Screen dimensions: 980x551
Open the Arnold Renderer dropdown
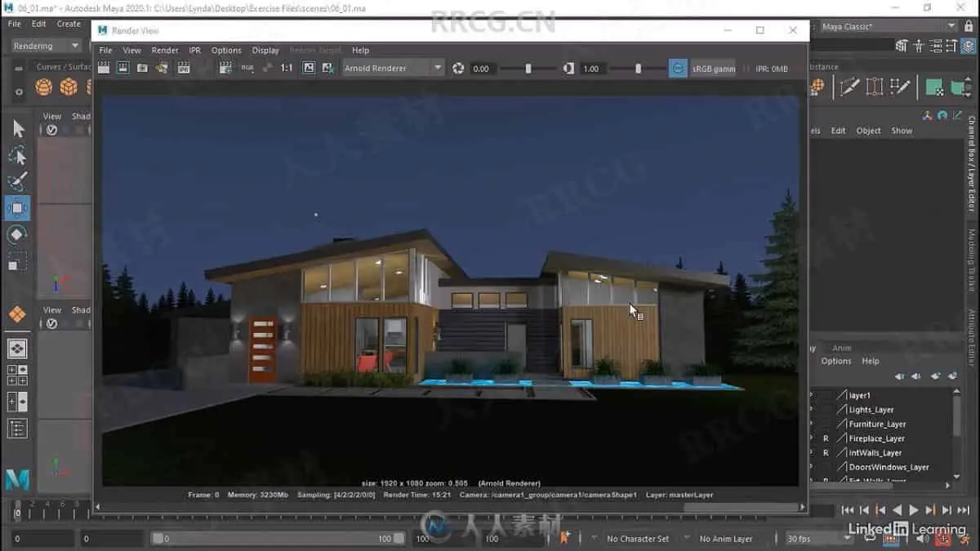click(394, 69)
